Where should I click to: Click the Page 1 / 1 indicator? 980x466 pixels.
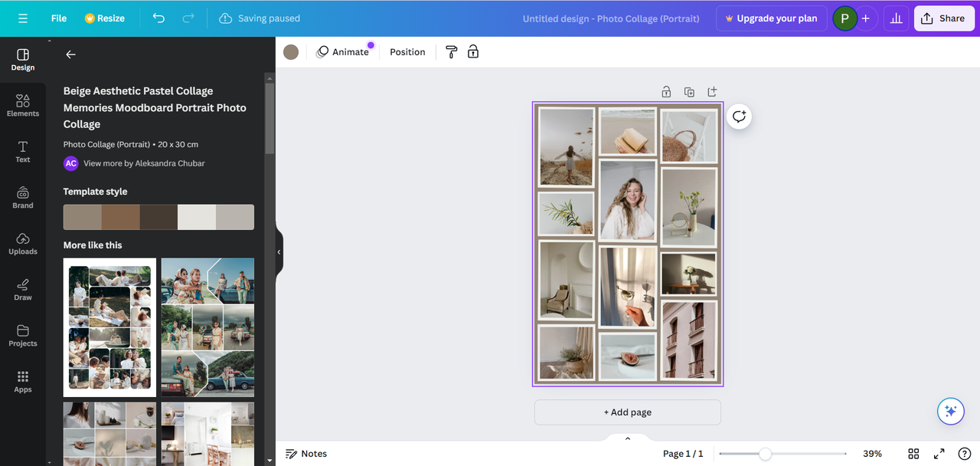[683, 454]
